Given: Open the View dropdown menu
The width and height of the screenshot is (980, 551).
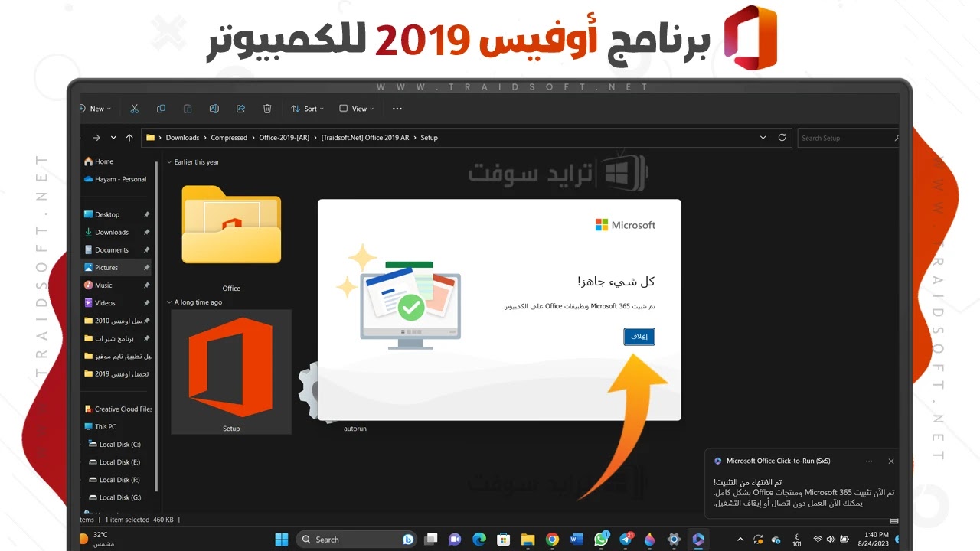Looking at the screenshot, I should 357,109.
